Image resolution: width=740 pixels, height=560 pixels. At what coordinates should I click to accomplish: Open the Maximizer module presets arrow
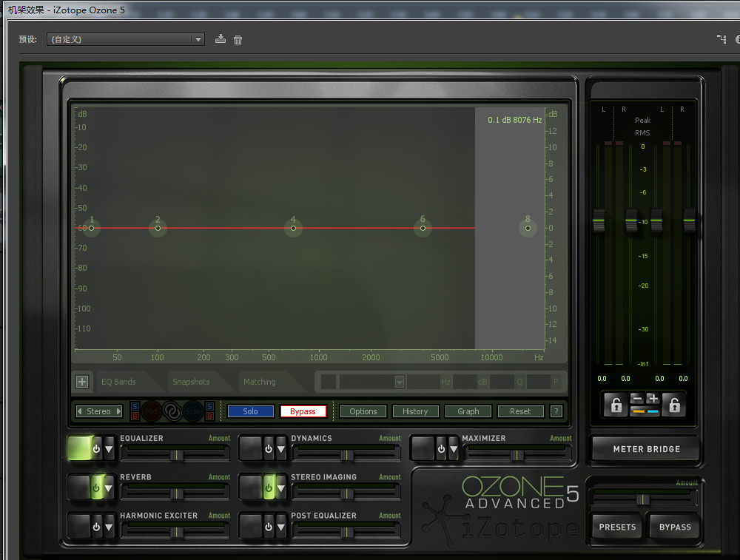(x=454, y=448)
